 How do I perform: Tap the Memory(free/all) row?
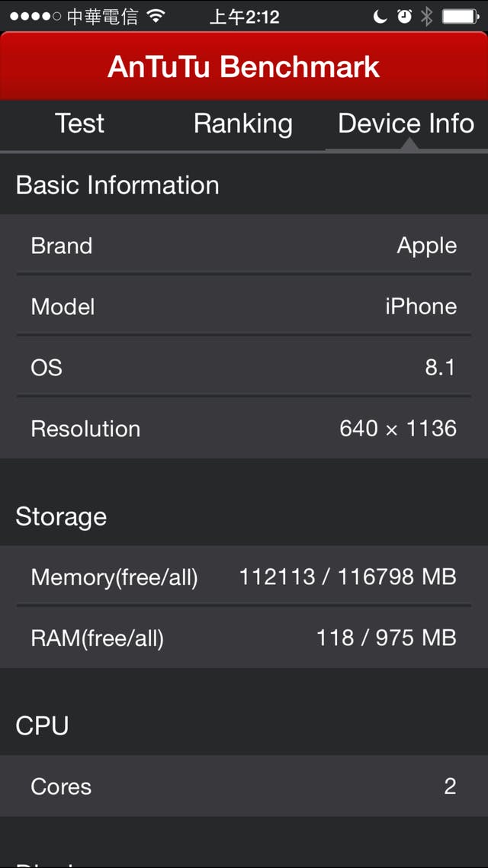point(244,577)
